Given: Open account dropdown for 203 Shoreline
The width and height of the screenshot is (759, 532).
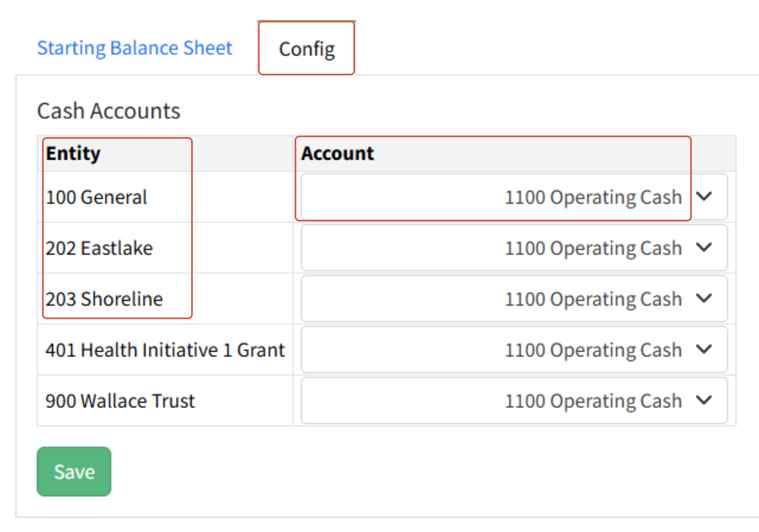Looking at the screenshot, I should point(514,299).
